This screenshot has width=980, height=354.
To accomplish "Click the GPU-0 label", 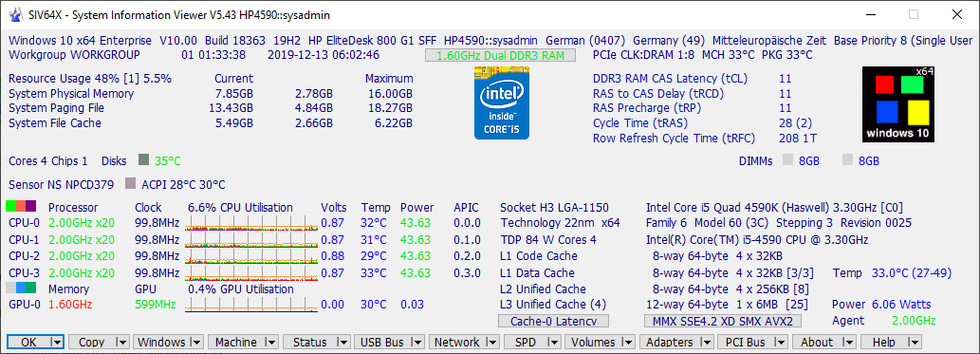I will point(25,305).
